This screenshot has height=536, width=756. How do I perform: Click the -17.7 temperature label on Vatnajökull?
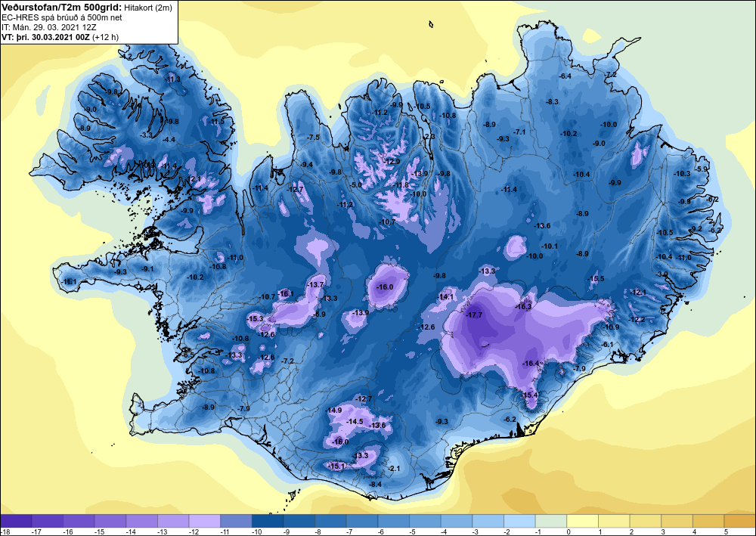click(474, 314)
